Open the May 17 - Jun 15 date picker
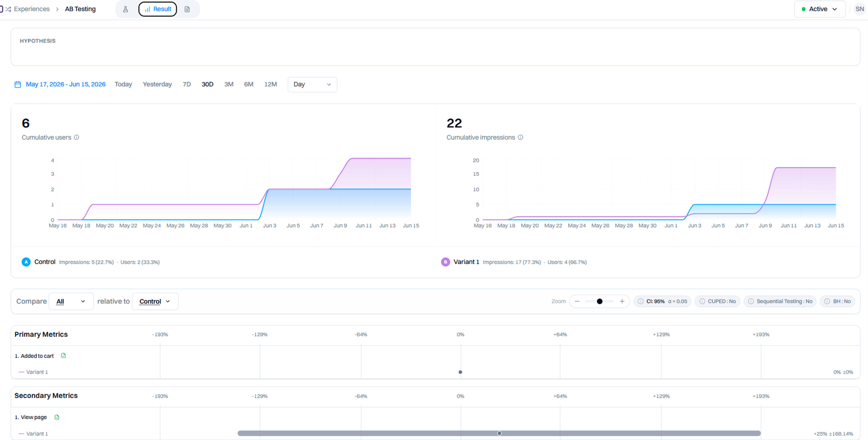 click(66, 84)
